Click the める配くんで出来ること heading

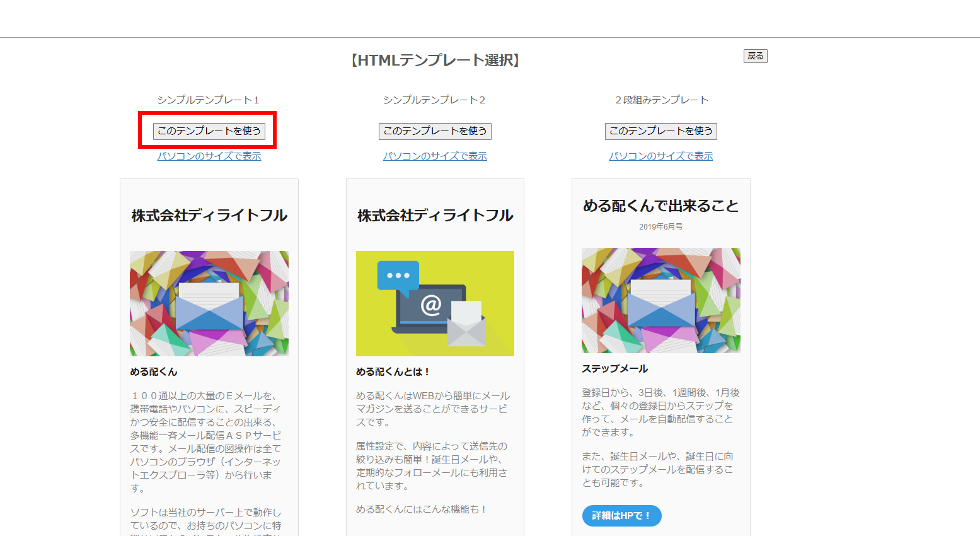661,206
